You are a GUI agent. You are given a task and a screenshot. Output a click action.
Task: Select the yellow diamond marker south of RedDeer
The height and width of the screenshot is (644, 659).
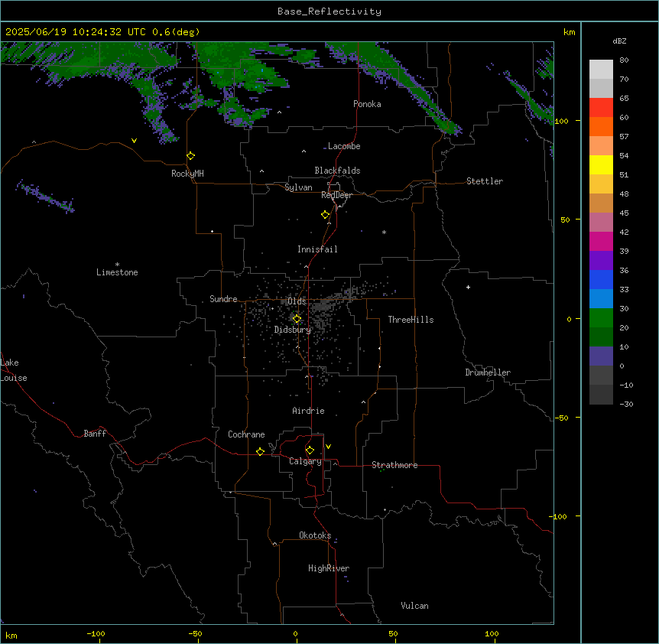tap(326, 214)
